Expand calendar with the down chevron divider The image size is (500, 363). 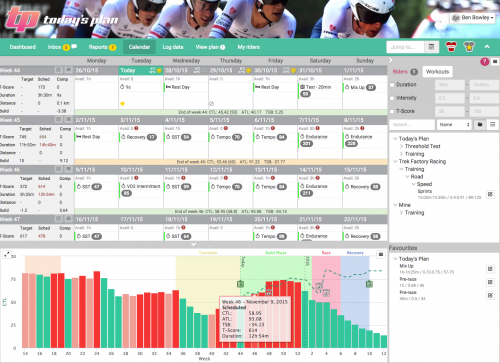point(194,245)
